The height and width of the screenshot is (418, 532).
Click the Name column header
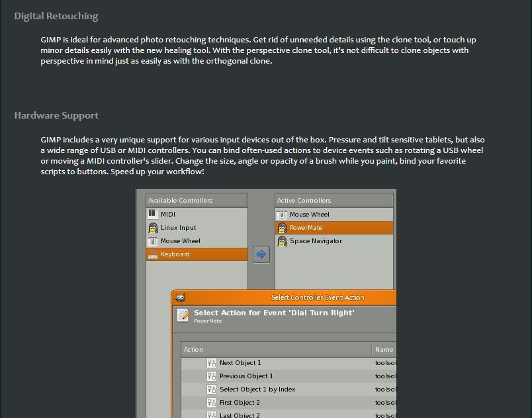coord(384,349)
